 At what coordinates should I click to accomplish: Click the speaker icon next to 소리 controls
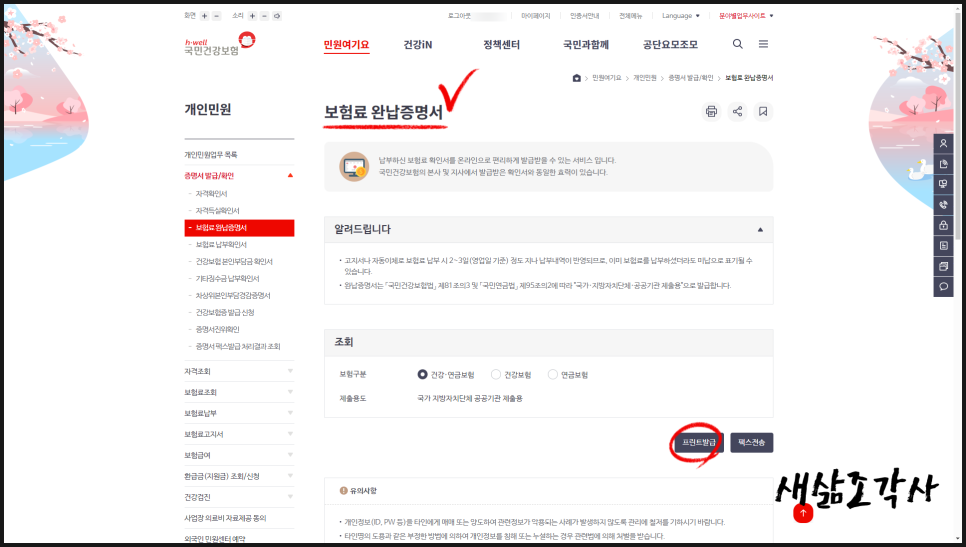(277, 16)
